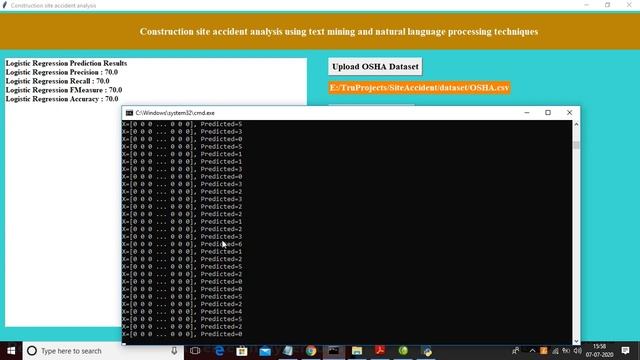Click cmd.exe scrollbar up arrow

[576, 124]
